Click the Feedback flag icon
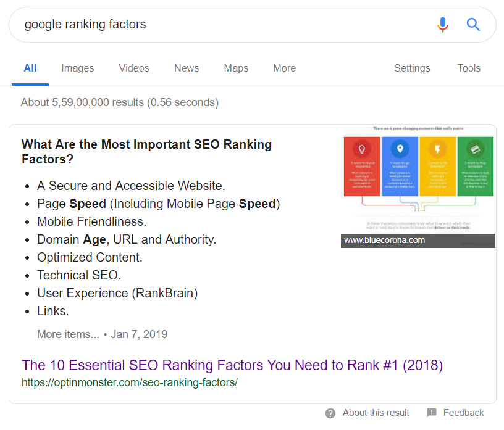504x430 pixels. click(432, 413)
